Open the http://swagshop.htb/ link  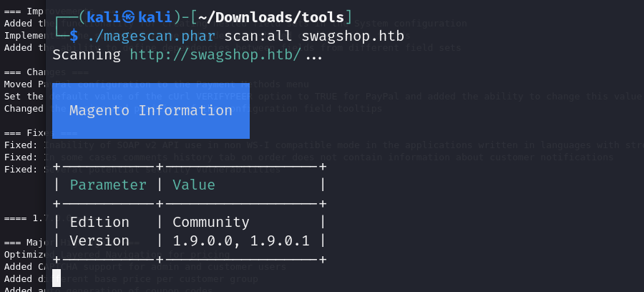coord(215,54)
